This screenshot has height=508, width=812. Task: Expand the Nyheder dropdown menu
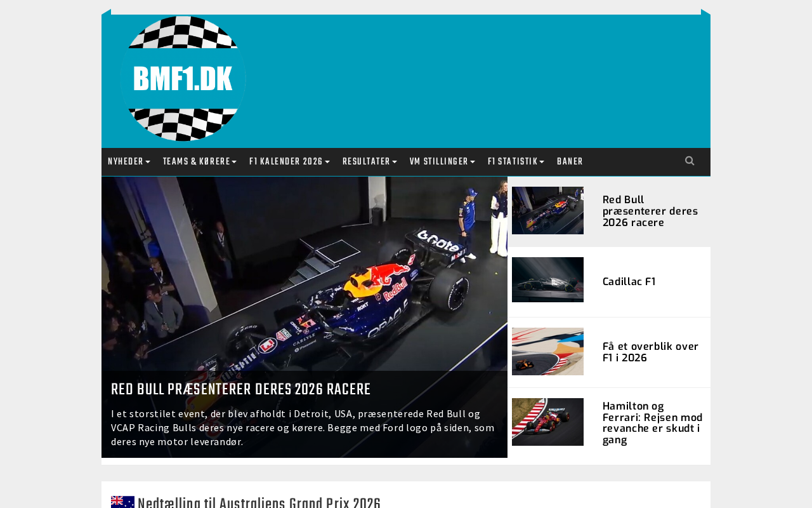click(x=129, y=162)
